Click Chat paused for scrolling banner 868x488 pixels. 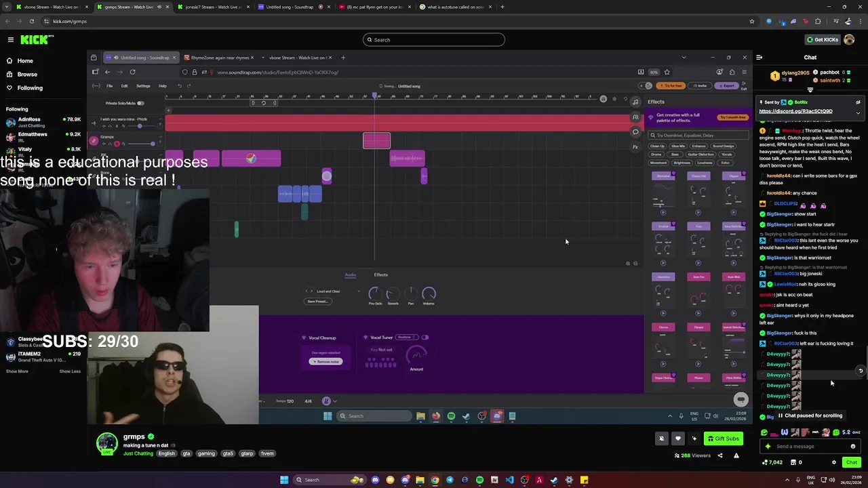tap(810, 415)
